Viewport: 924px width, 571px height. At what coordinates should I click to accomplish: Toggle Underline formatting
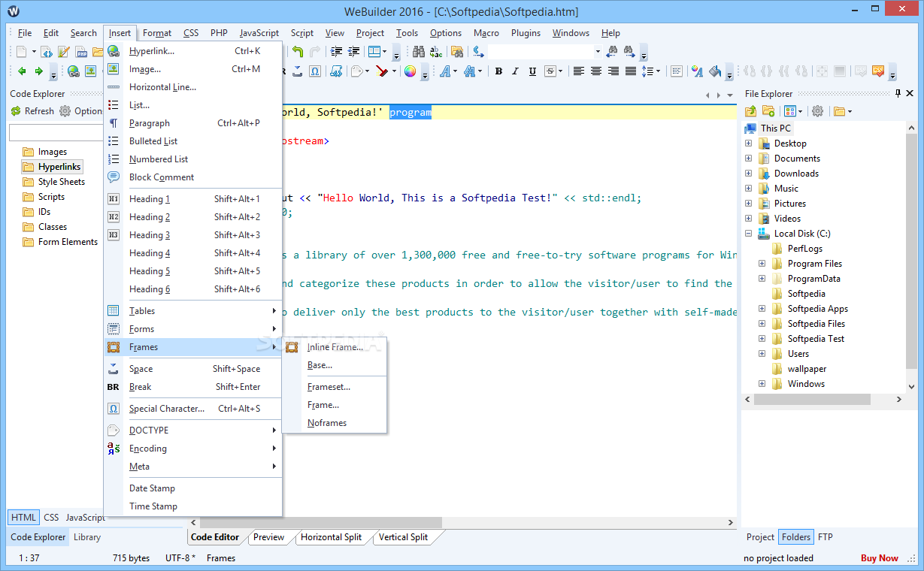pos(532,71)
